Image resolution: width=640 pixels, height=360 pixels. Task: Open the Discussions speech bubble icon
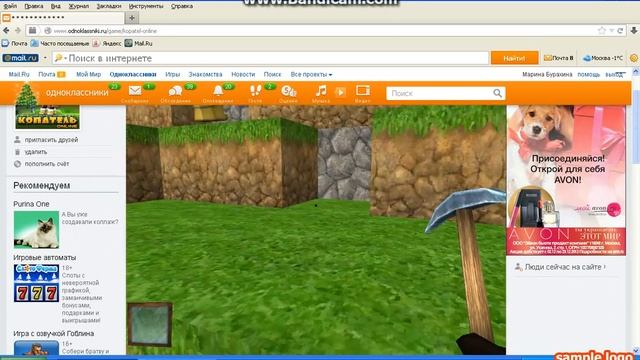coord(176,91)
